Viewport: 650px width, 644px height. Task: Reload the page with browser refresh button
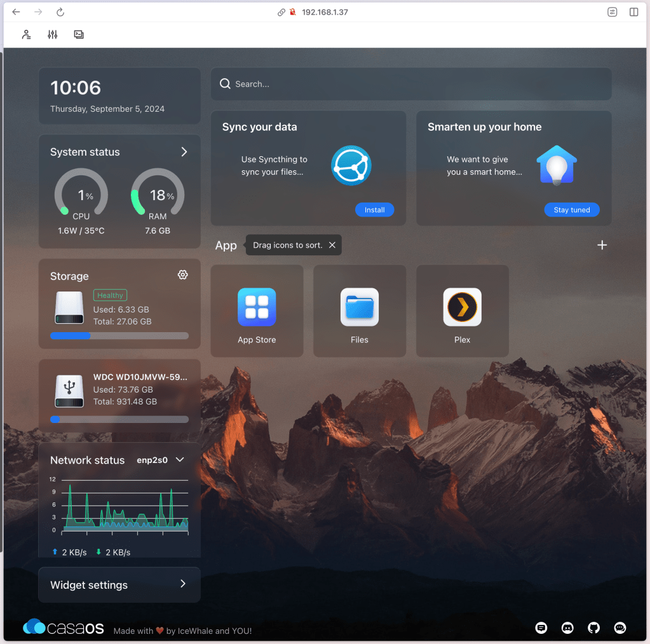[60, 12]
